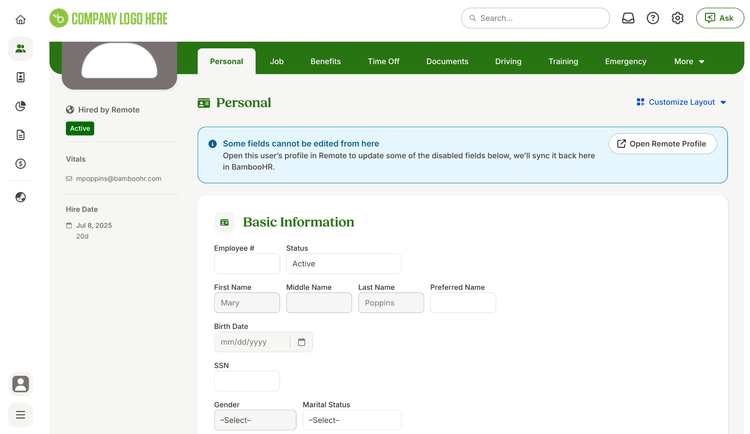Image resolution: width=750 pixels, height=434 pixels.
Task: Open the Payroll dollar sign icon
Action: (x=21, y=164)
